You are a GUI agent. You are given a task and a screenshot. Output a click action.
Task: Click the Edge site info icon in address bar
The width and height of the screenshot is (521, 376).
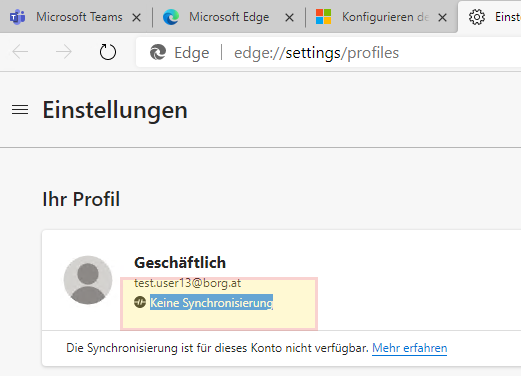coord(158,52)
